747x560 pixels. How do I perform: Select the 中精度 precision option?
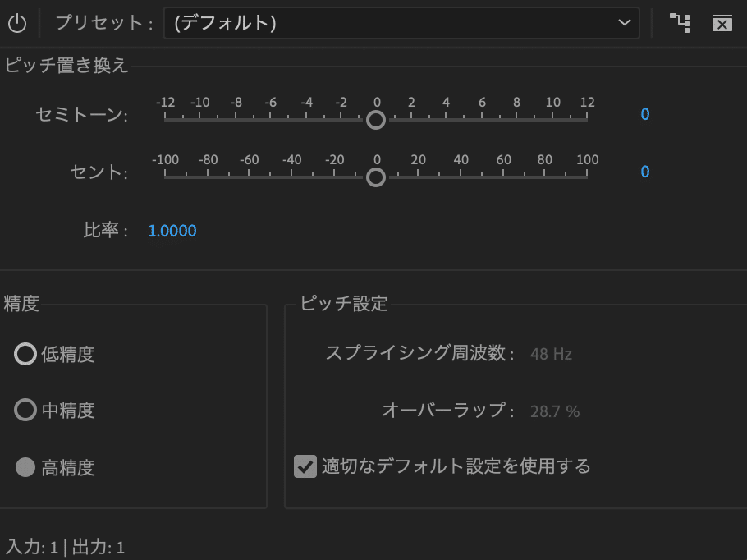(x=26, y=411)
